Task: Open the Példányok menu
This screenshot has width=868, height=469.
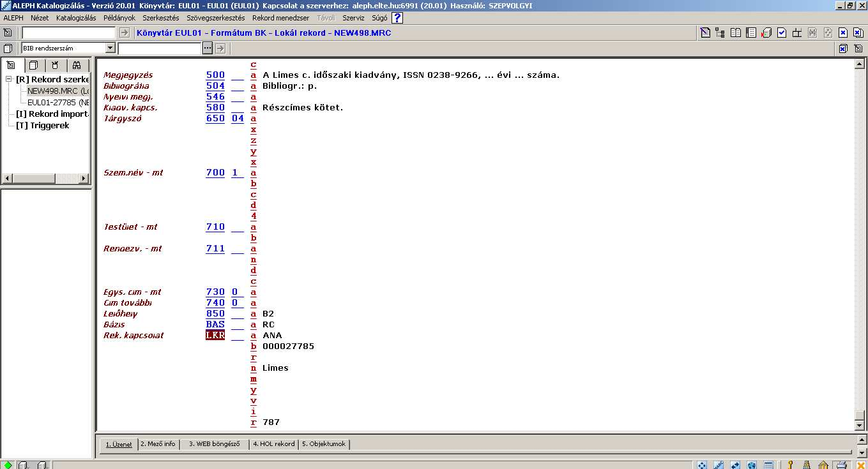Action: click(x=118, y=18)
